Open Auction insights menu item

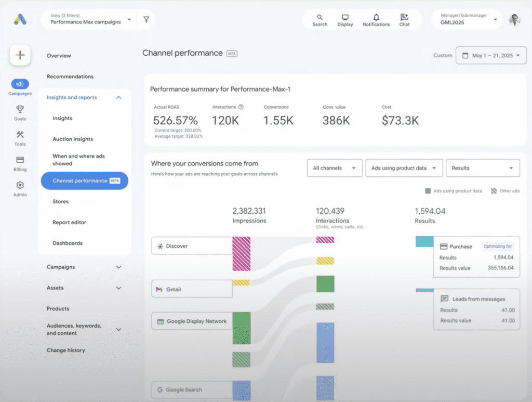coord(73,139)
